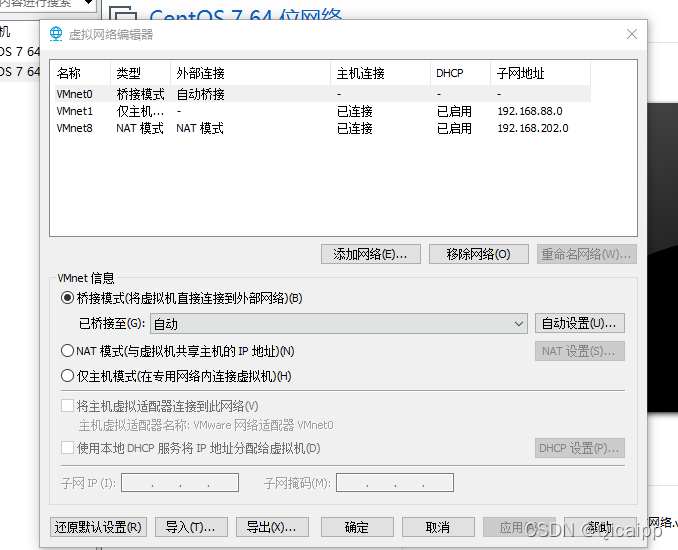The height and width of the screenshot is (550, 678).
Task: Click the 应用 button
Action: click(519, 527)
